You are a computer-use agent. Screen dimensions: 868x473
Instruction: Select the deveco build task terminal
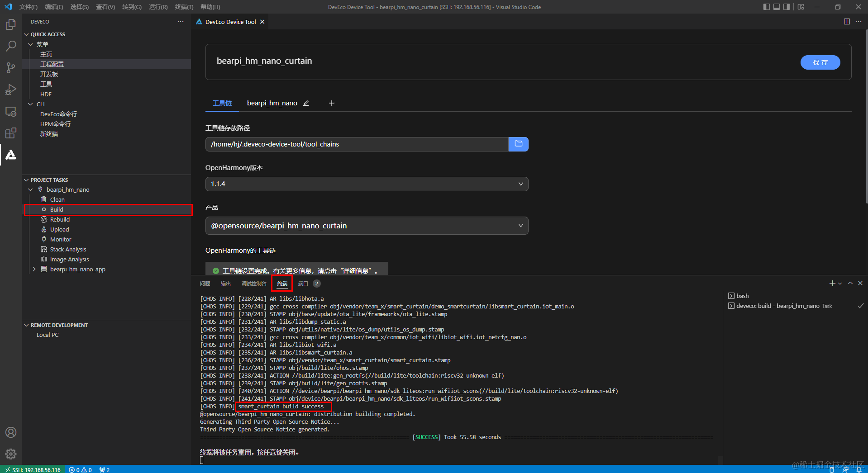(x=795, y=306)
